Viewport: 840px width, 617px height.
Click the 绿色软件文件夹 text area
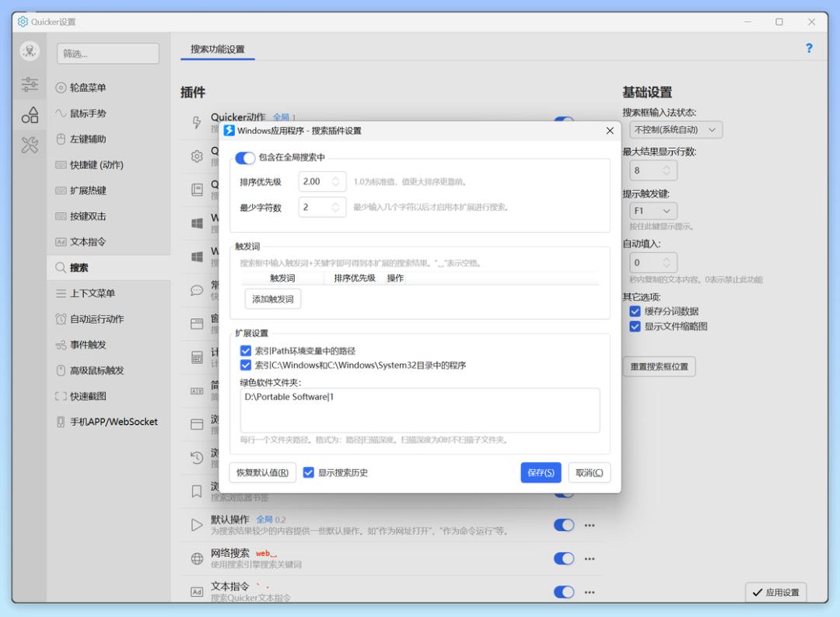click(420, 410)
